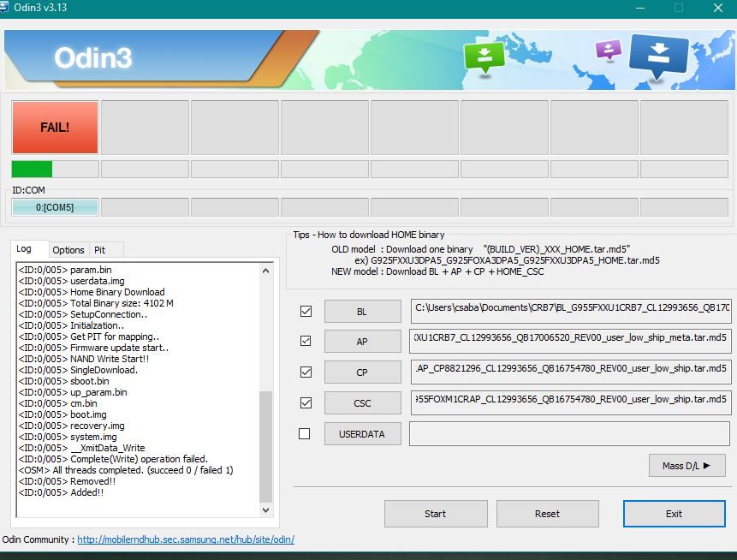Viewport: 737px width, 560px height.
Task: Click the 'Added!!' log line
Action: click(x=61, y=492)
